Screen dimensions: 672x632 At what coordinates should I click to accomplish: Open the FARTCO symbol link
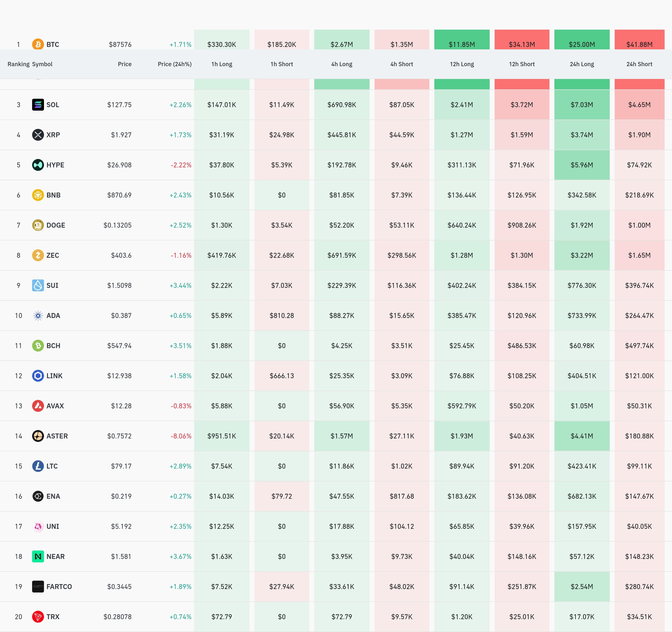[59, 586]
